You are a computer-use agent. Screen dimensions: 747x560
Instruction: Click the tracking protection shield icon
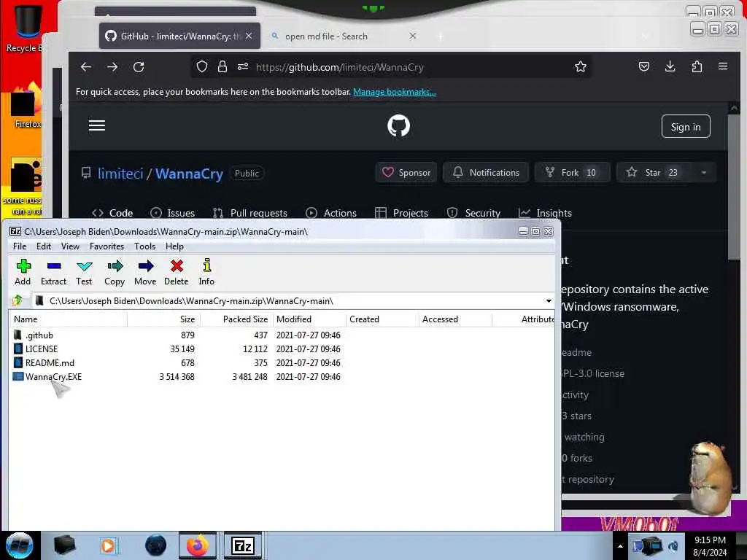pyautogui.click(x=202, y=66)
